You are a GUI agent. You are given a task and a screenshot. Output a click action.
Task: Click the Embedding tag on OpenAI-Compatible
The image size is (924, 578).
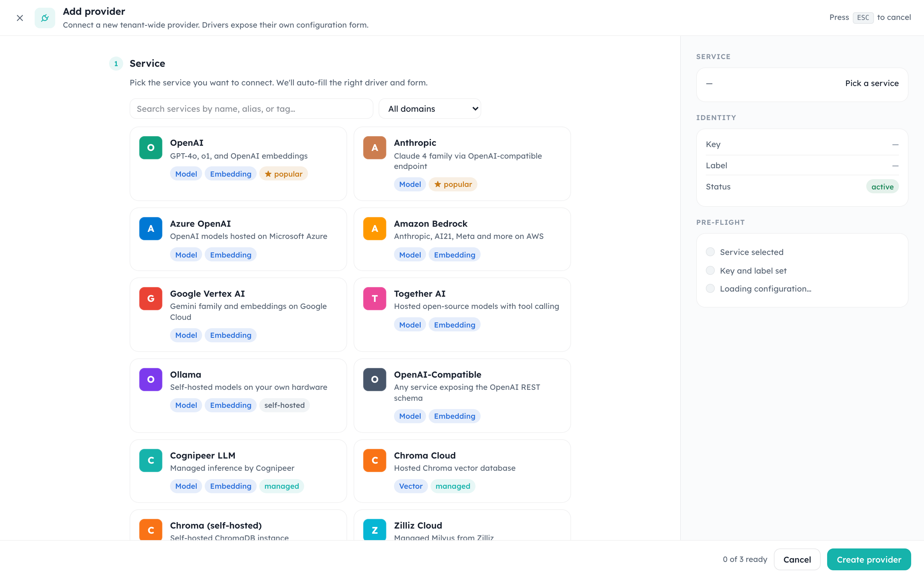(x=455, y=416)
